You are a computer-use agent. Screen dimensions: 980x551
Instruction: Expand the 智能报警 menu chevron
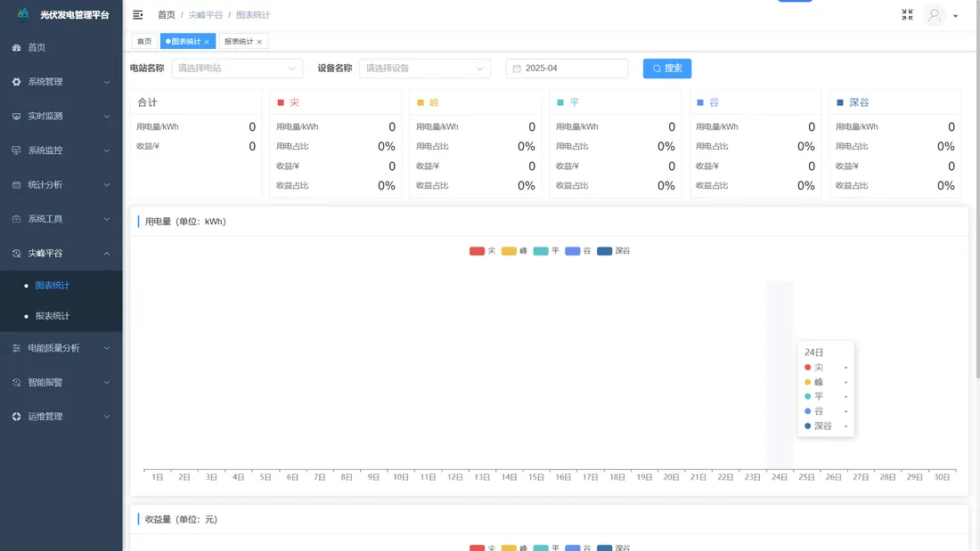(107, 383)
